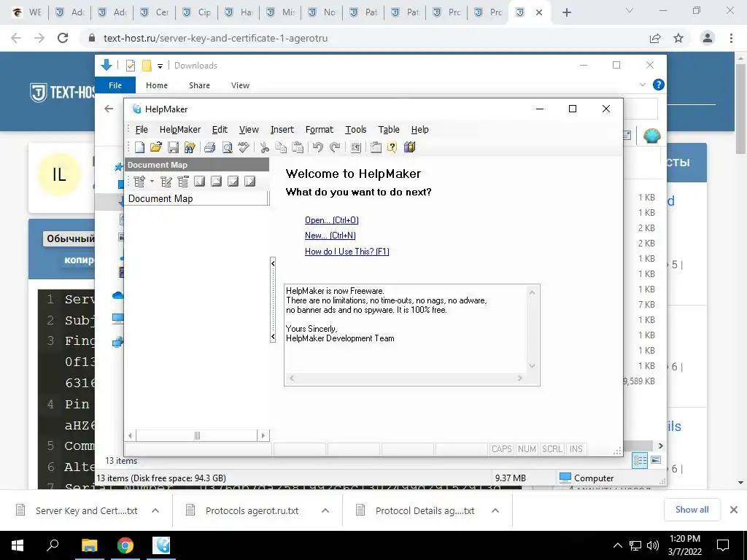
Task: Open a new Chrome tab
Action: (x=566, y=12)
